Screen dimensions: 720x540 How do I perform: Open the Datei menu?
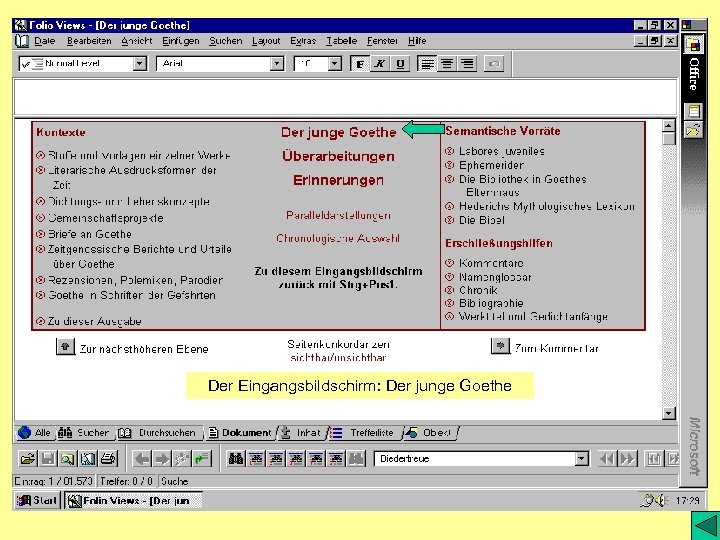45,41
